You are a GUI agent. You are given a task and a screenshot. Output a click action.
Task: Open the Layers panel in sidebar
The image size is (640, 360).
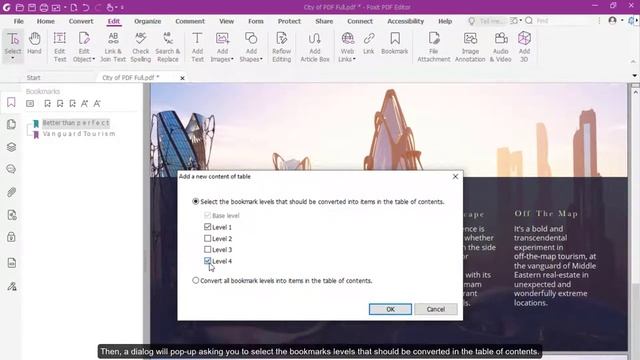pyautogui.click(x=11, y=147)
